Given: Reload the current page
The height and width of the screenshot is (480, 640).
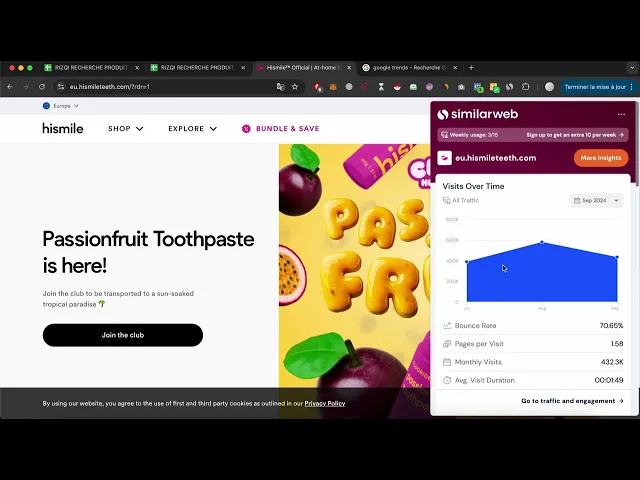Looking at the screenshot, I should pyautogui.click(x=42, y=87).
